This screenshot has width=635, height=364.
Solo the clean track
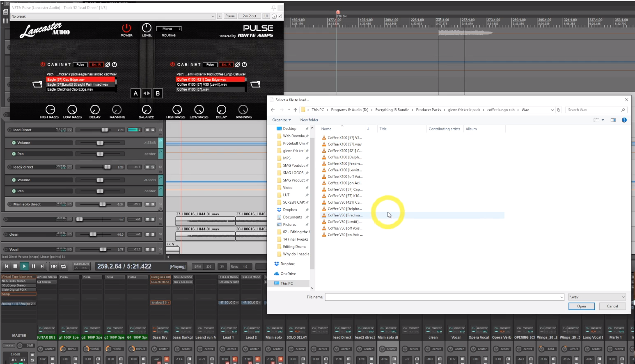153,234
